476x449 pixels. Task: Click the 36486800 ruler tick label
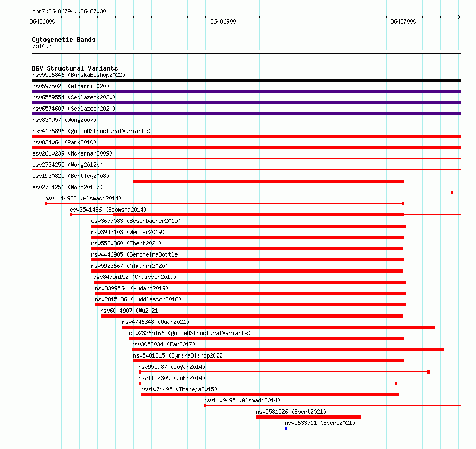point(43,21)
